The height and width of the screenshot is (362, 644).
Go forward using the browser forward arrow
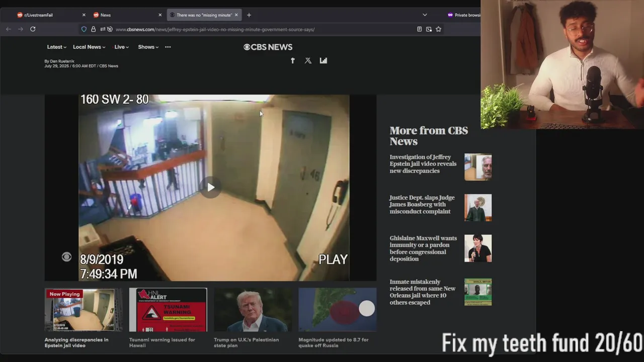coord(21,29)
